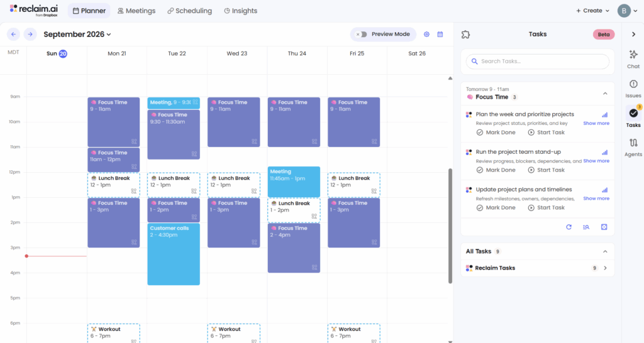Open the calendar view icon beside settings
This screenshot has height=343, width=644.
coord(440,35)
